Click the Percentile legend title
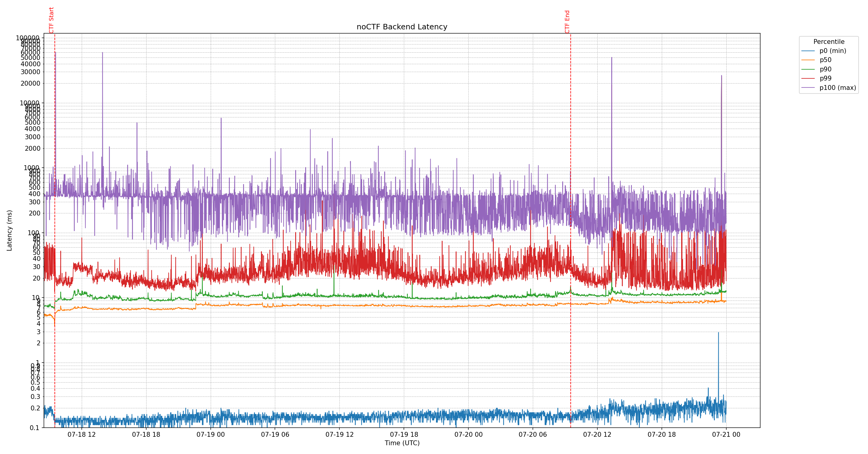 point(829,42)
